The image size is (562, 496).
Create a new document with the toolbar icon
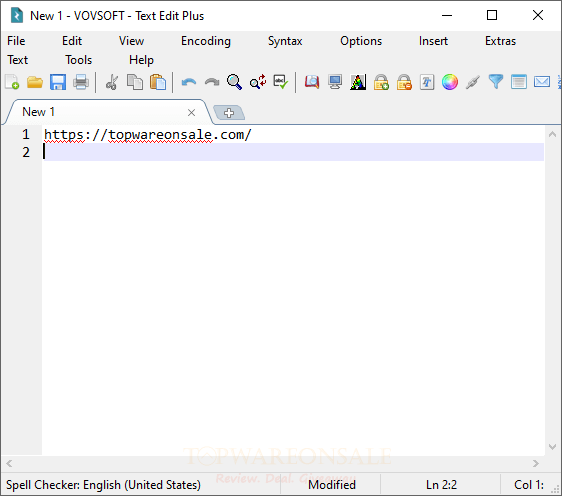click(x=12, y=82)
